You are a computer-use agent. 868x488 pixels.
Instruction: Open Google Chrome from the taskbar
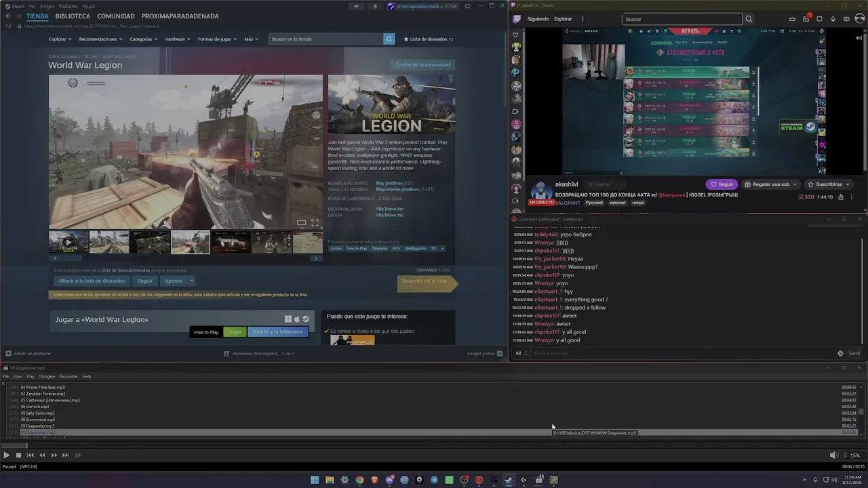[359, 481]
